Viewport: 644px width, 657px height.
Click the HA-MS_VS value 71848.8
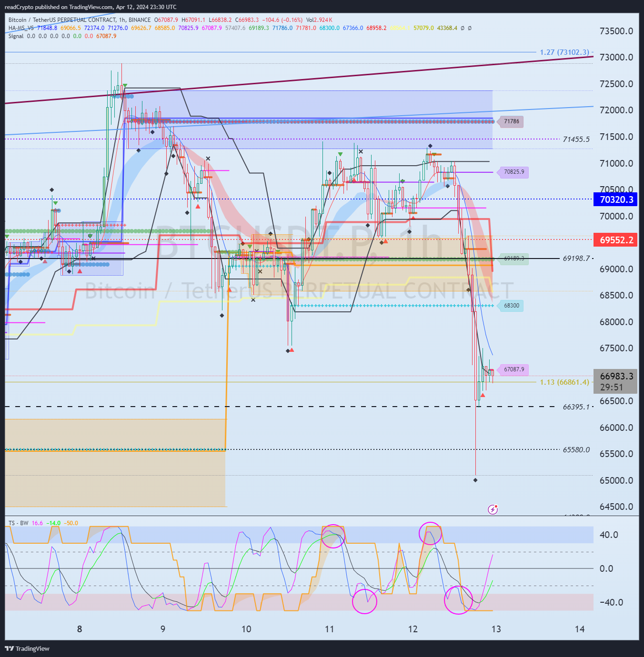pos(47,28)
